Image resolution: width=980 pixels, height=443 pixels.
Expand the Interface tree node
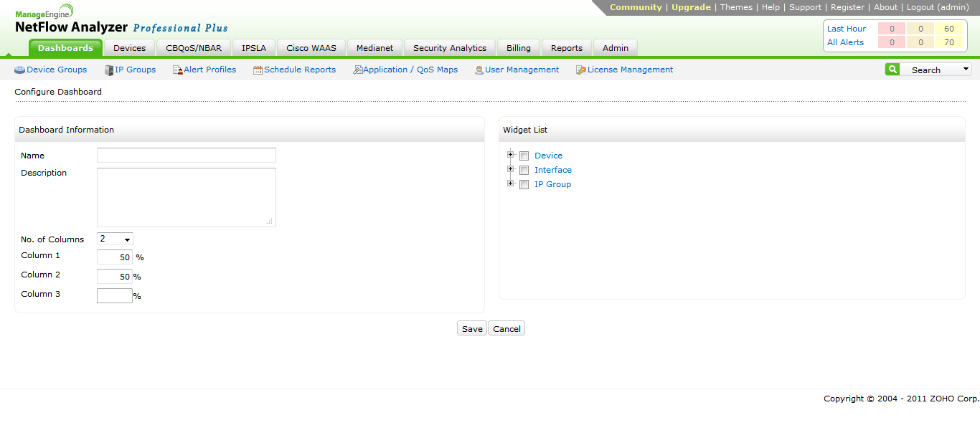[511, 169]
